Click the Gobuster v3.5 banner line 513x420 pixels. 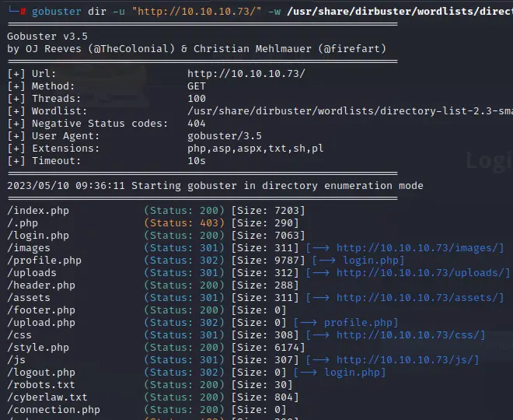[47, 37]
